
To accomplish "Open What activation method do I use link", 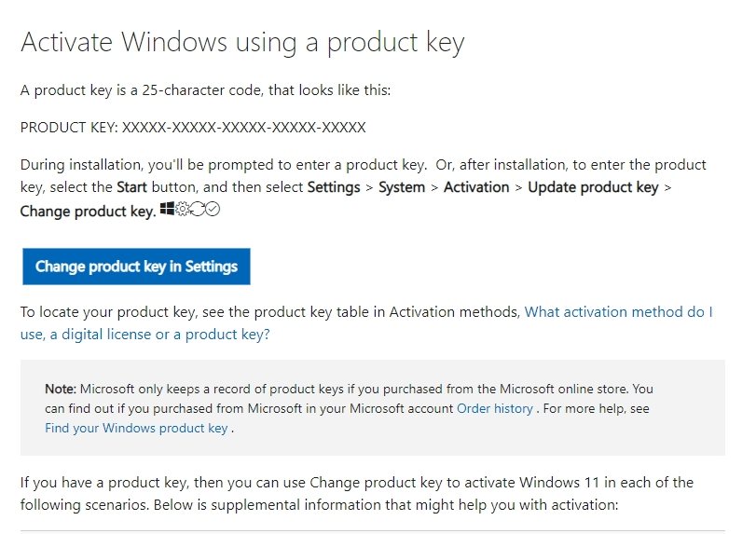I will pos(366,322).
